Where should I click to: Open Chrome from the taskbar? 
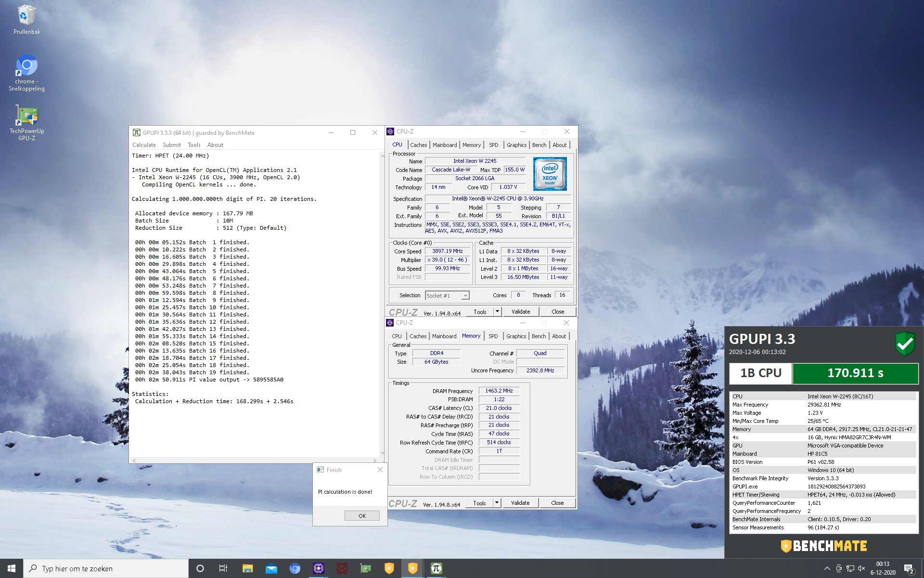(295, 568)
